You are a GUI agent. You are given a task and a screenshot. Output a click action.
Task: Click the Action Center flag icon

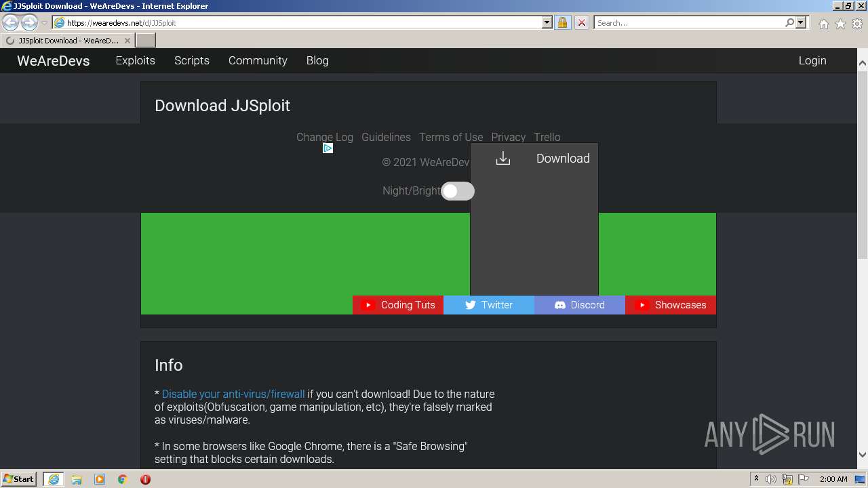pos(804,479)
